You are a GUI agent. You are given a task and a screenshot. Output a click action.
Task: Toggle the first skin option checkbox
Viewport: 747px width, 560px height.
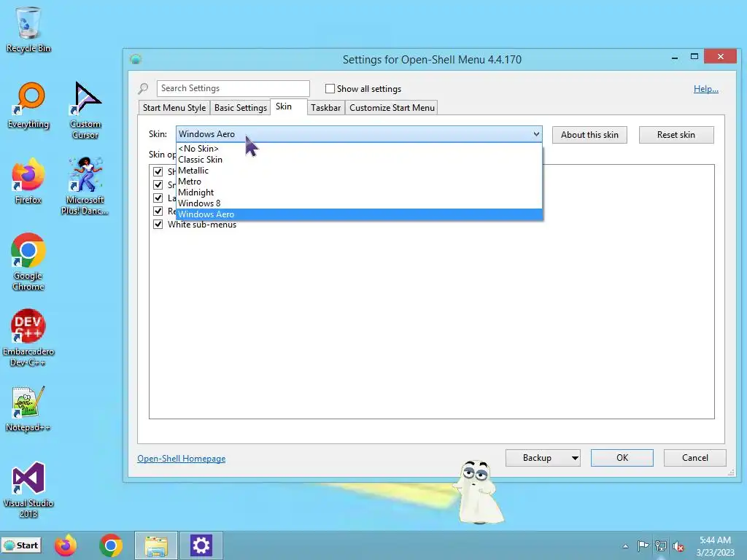click(x=158, y=171)
